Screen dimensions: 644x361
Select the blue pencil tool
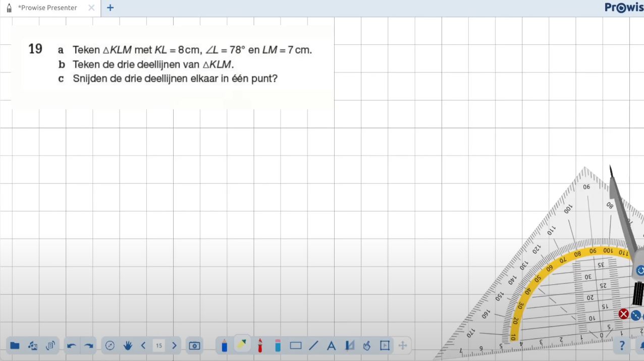coord(225,346)
